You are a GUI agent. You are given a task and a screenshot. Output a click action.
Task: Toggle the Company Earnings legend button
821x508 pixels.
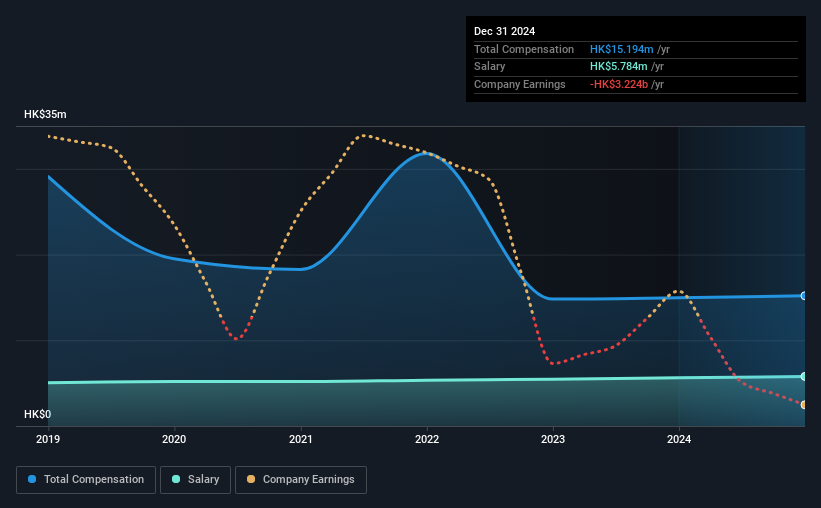click(301, 480)
